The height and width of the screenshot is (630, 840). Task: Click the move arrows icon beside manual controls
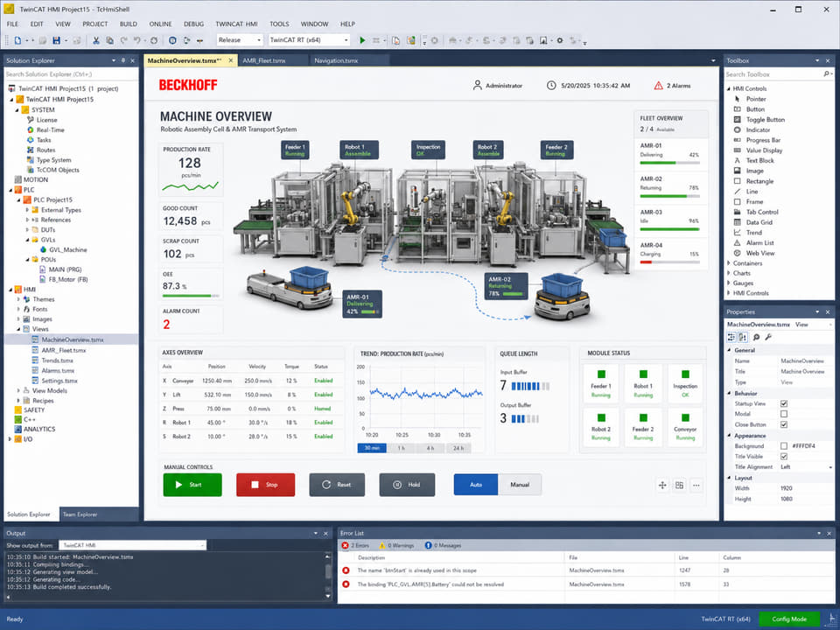662,486
